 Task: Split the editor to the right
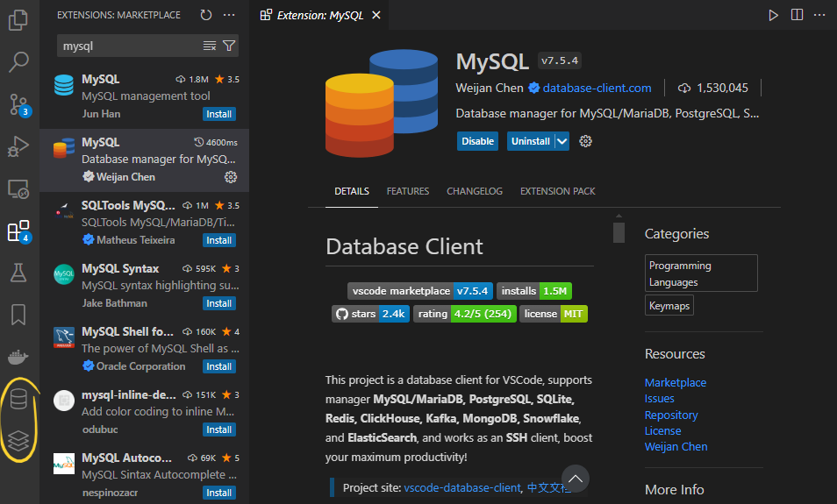click(x=797, y=15)
